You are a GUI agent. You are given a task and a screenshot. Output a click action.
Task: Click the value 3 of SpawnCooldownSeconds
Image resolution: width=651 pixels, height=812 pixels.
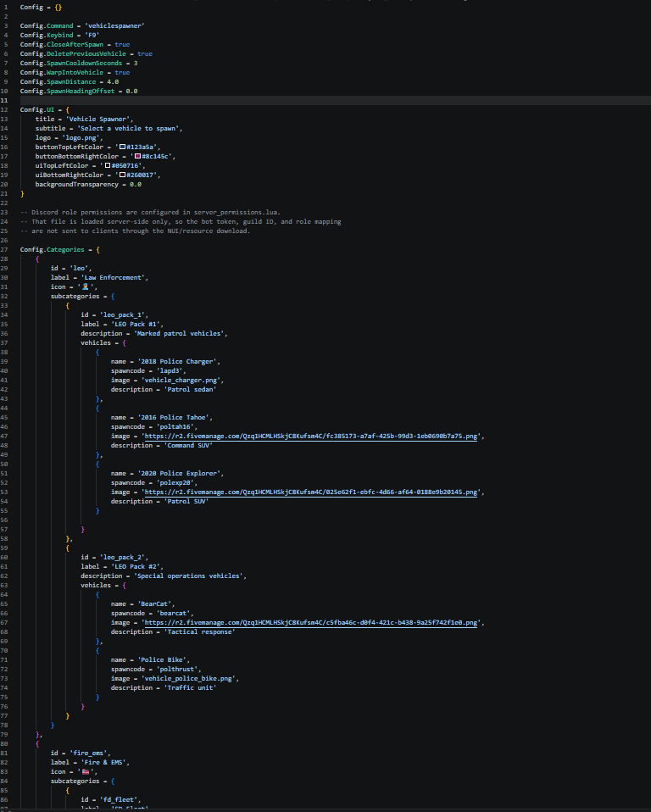[136, 64]
